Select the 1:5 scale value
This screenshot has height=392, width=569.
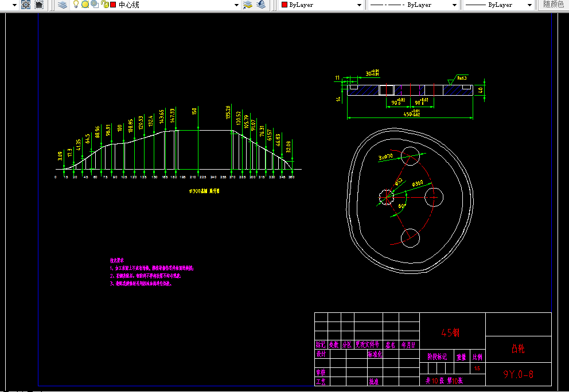(477, 369)
